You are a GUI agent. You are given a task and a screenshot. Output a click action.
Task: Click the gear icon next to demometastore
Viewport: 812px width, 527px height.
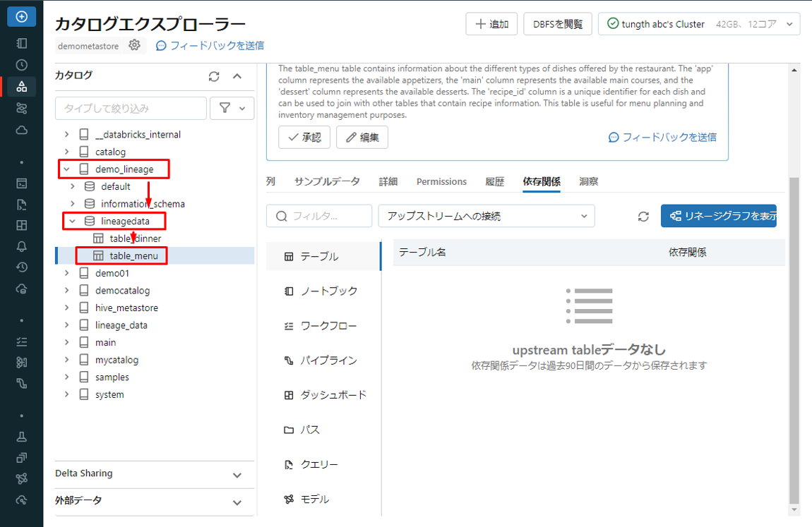pos(134,45)
